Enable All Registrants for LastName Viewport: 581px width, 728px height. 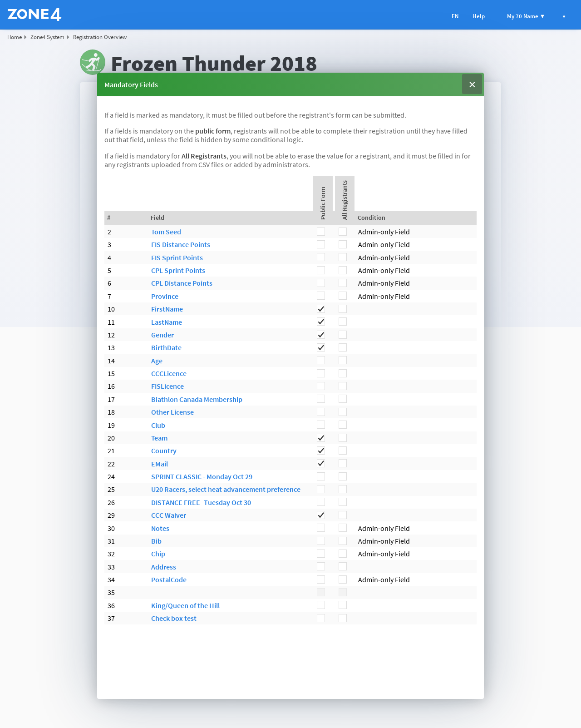343,322
